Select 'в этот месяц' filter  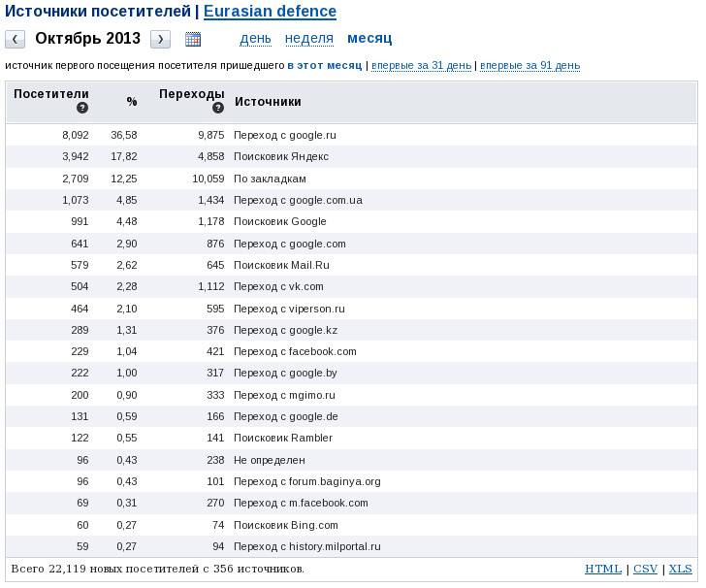click(325, 65)
